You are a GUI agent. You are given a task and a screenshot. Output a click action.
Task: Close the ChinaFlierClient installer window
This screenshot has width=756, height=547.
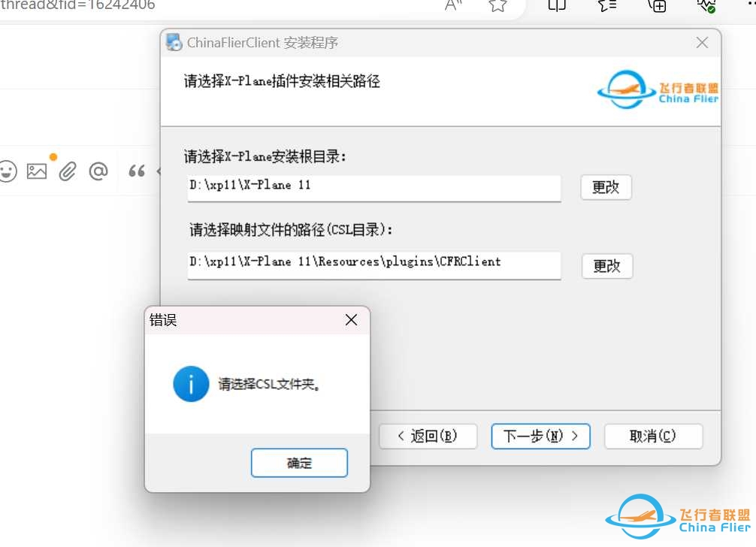(702, 43)
